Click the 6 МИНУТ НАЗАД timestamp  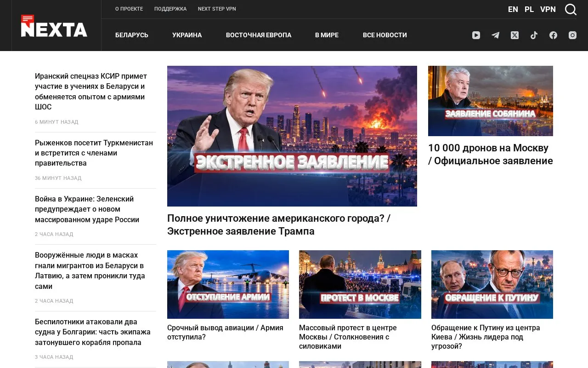(57, 122)
